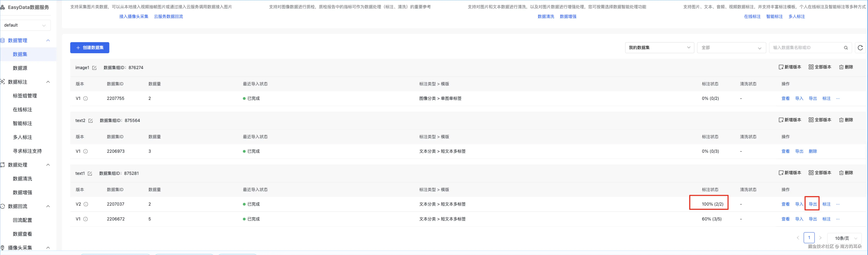Go to 在线标注 in the sidebar menu
The image size is (868, 255).
pyautogui.click(x=22, y=110)
